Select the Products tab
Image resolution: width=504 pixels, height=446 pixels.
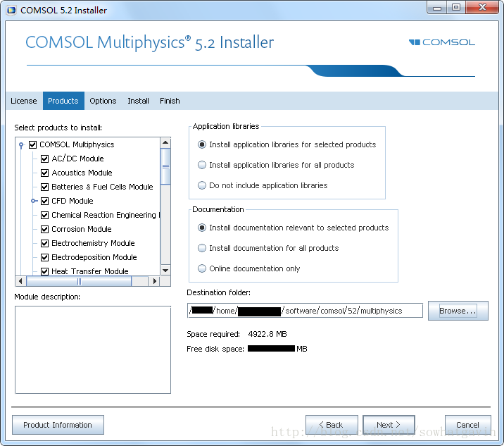coord(63,101)
